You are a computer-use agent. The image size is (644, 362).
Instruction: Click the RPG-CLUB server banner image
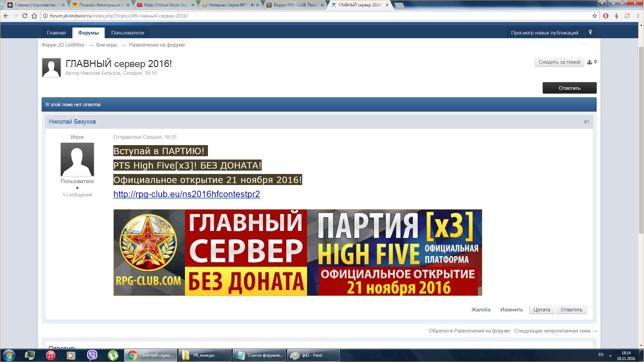(x=298, y=252)
